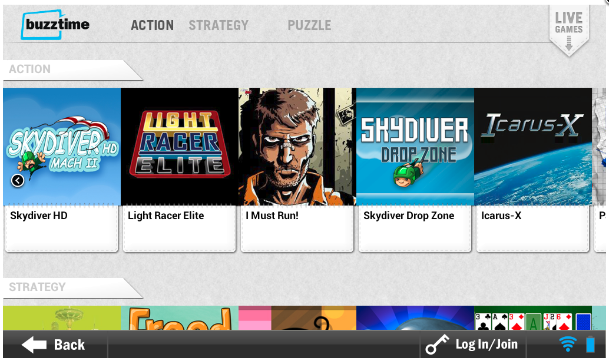Image resolution: width=609 pixels, height=364 pixels.
Task: Launch Light Racer Elite game tile
Action: pyautogui.click(x=180, y=147)
